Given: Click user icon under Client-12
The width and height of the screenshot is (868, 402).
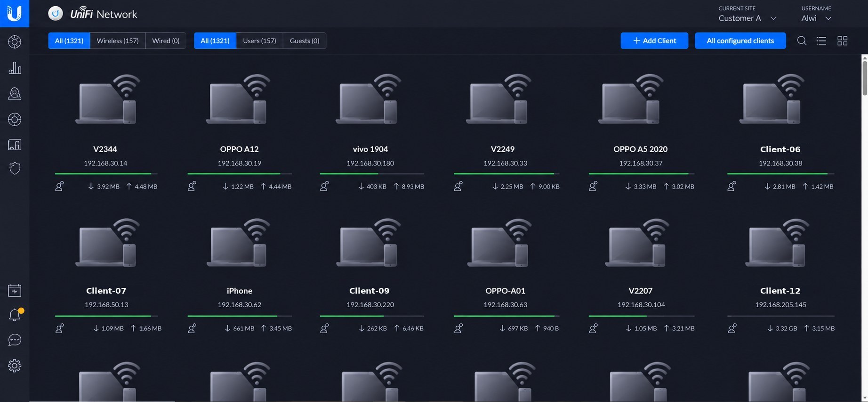Looking at the screenshot, I should click(x=731, y=328).
